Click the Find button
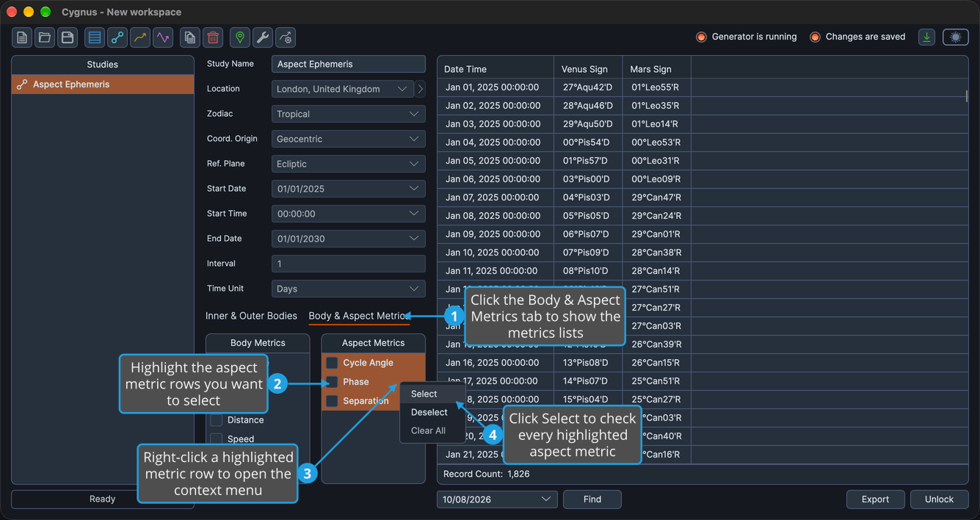980x520 pixels. pos(592,499)
